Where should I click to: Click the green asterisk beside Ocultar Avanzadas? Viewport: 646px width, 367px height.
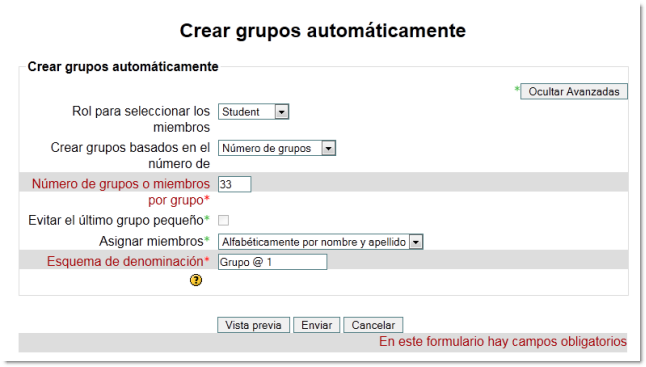click(517, 89)
